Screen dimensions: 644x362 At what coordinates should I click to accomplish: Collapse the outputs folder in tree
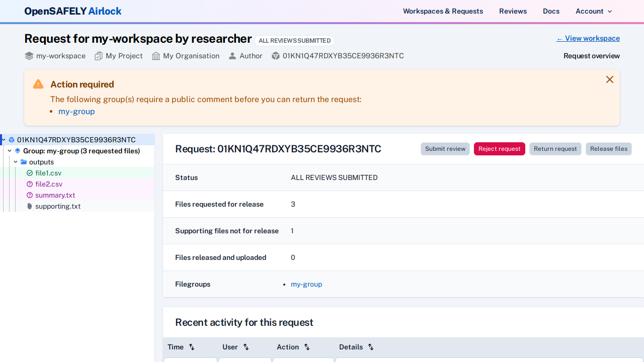coord(16,162)
